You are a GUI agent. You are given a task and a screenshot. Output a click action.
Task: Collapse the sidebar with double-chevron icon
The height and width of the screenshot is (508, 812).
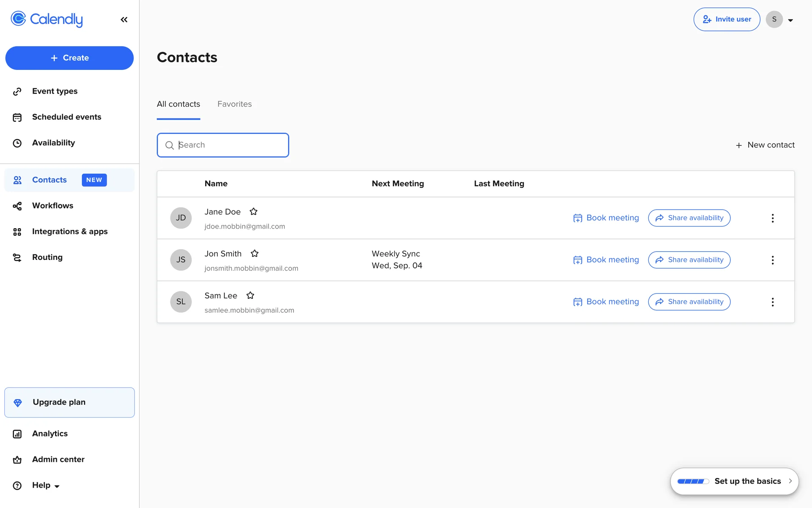tap(124, 19)
